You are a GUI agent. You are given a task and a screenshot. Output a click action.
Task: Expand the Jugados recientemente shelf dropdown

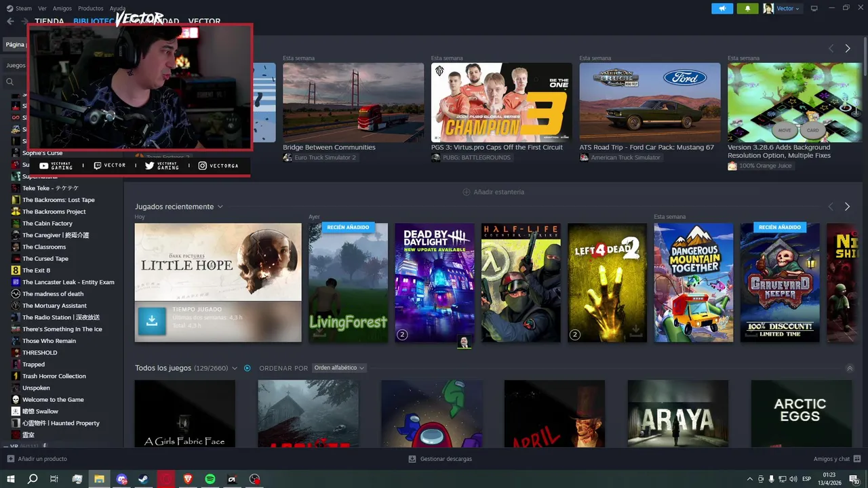point(220,207)
